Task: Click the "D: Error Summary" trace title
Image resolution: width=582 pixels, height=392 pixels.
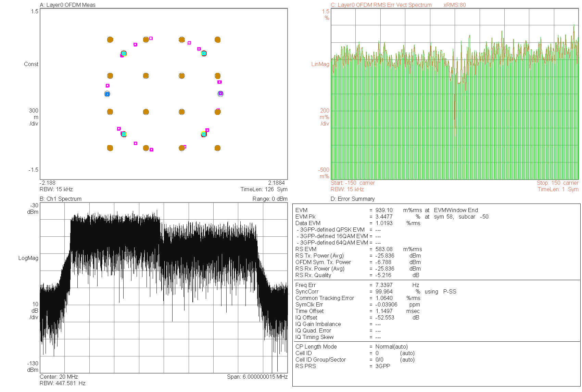Action: click(352, 199)
